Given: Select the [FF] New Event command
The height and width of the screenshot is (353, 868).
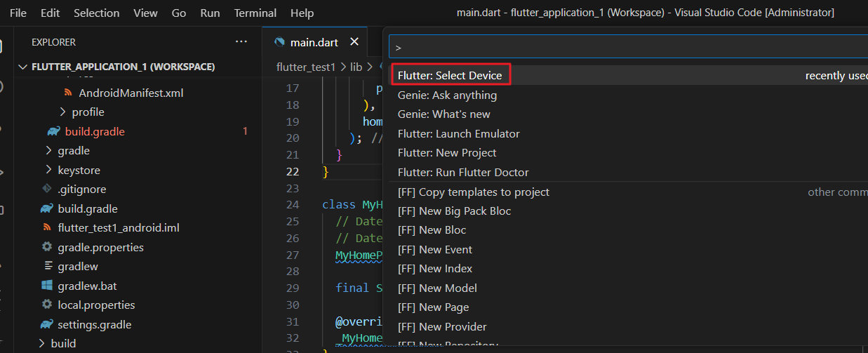Looking at the screenshot, I should 435,249.
